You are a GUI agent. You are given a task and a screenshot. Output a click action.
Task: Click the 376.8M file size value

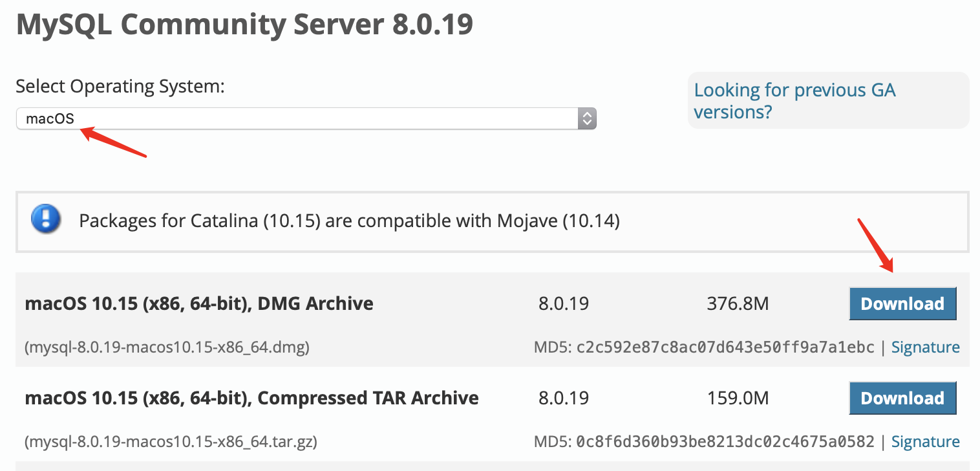pyautogui.click(x=738, y=303)
